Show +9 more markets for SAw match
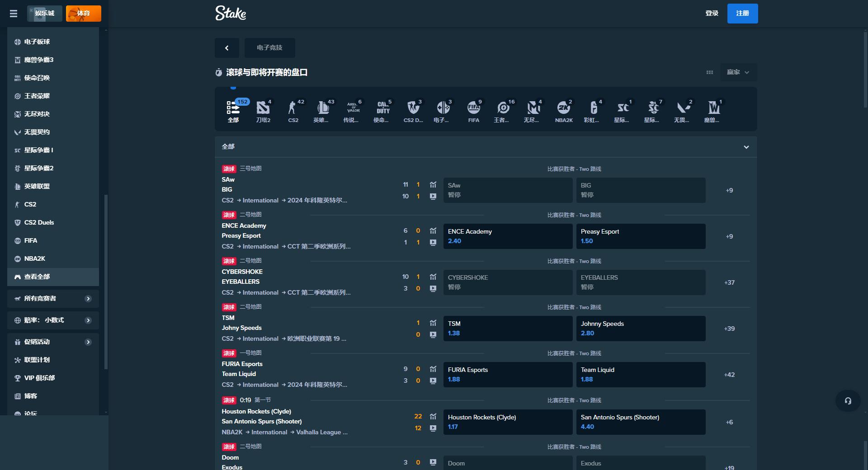 tap(729, 190)
